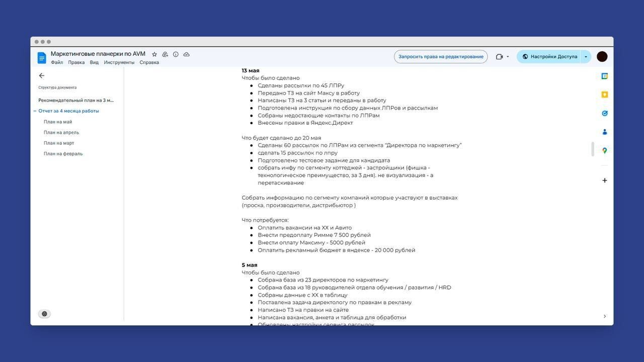The image size is (644, 362).
Task: Open Google Keep in the side panel
Action: click(x=605, y=95)
